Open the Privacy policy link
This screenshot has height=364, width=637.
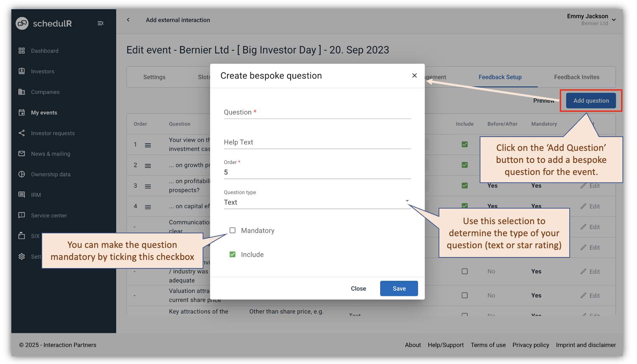point(531,345)
